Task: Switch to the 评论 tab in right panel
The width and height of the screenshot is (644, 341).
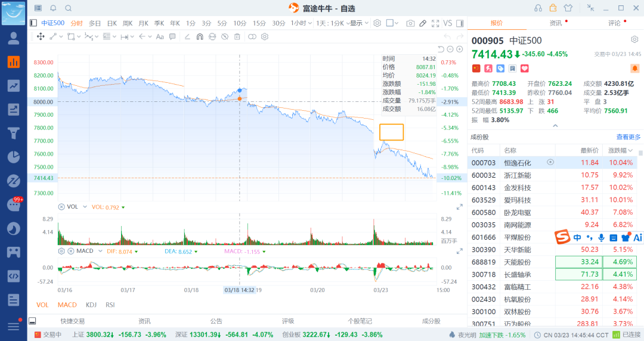Action: point(614,23)
